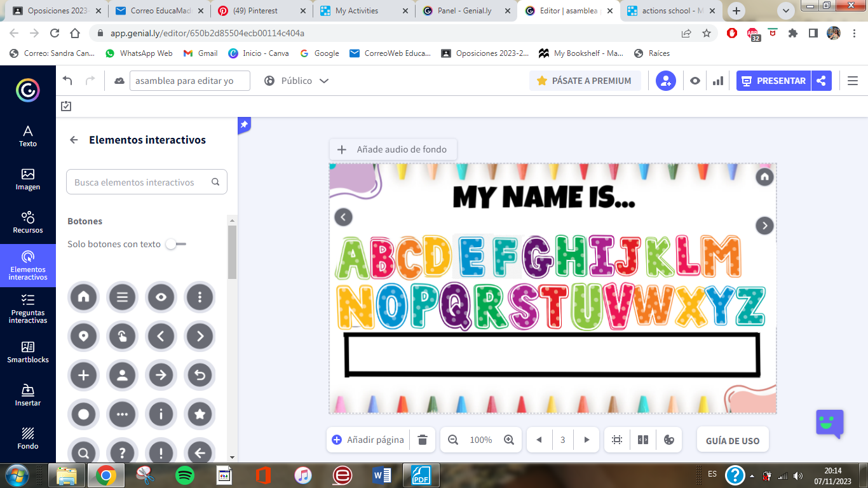868x488 pixels.
Task: Toggle Solo botones con texto switch
Action: [x=175, y=244]
